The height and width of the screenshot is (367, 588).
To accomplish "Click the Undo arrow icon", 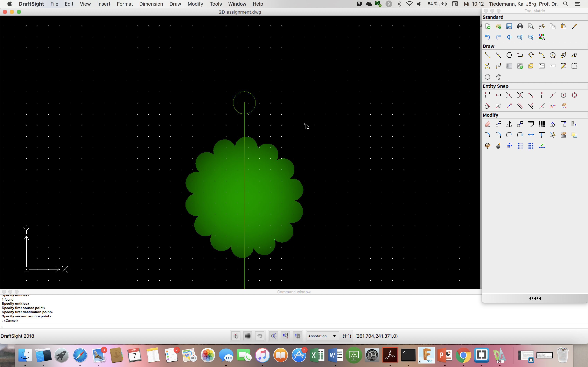I will coord(487,37).
